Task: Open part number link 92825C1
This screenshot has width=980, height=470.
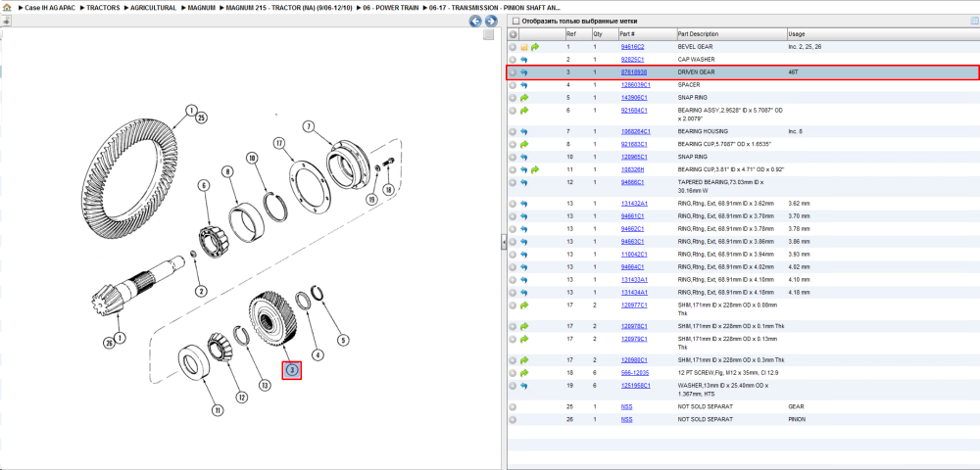Action: [x=632, y=60]
